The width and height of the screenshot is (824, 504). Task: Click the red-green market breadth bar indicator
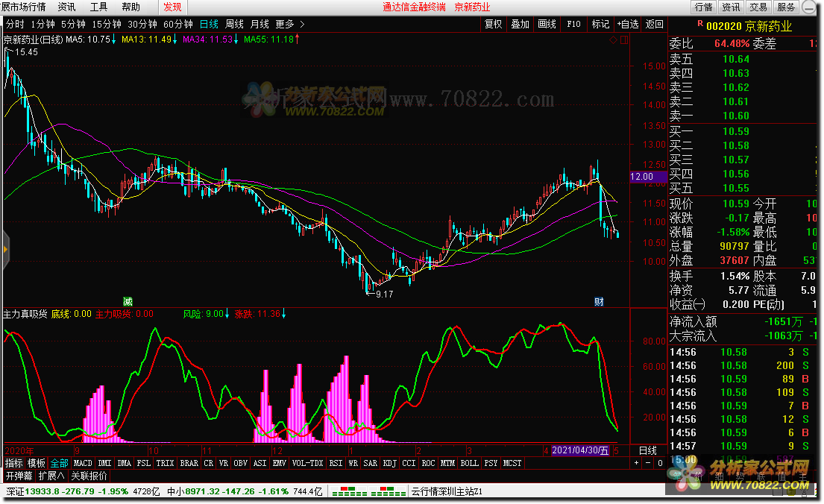350,491
